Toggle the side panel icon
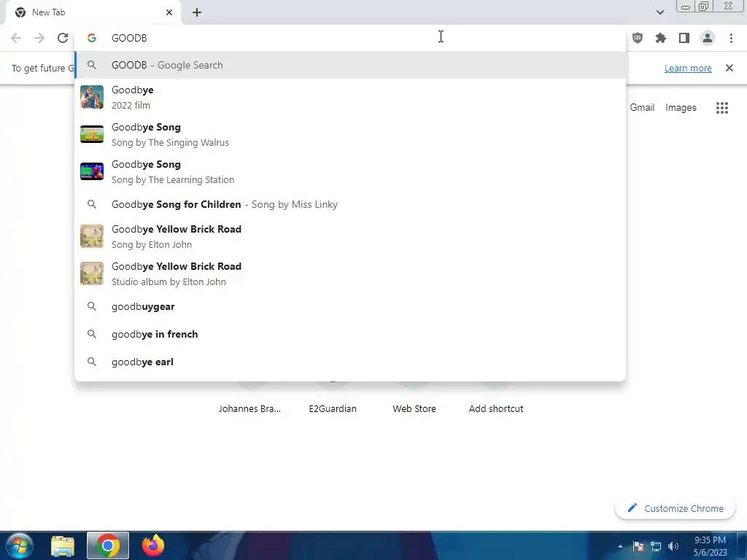747x560 pixels. (x=684, y=38)
